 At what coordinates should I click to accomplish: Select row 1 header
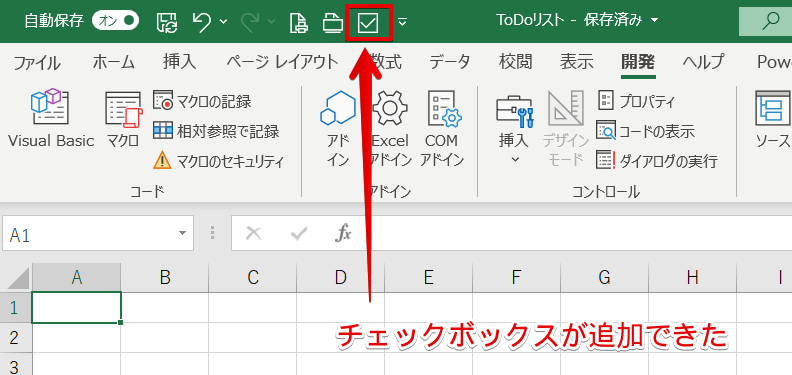16,307
